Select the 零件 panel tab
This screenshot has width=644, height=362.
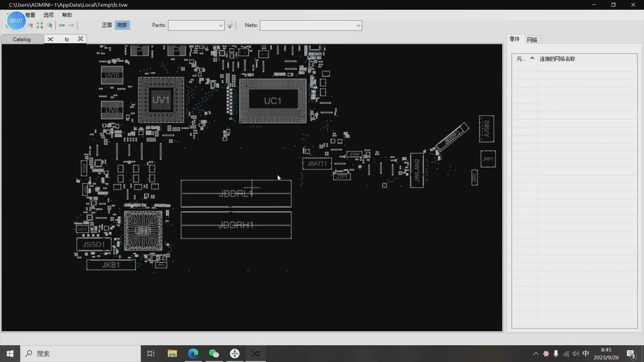coord(514,40)
